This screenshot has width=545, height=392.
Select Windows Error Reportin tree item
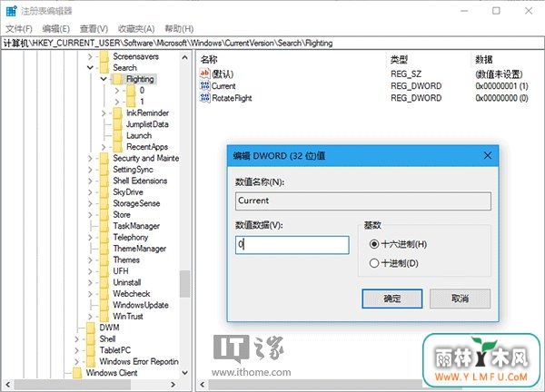(139, 361)
